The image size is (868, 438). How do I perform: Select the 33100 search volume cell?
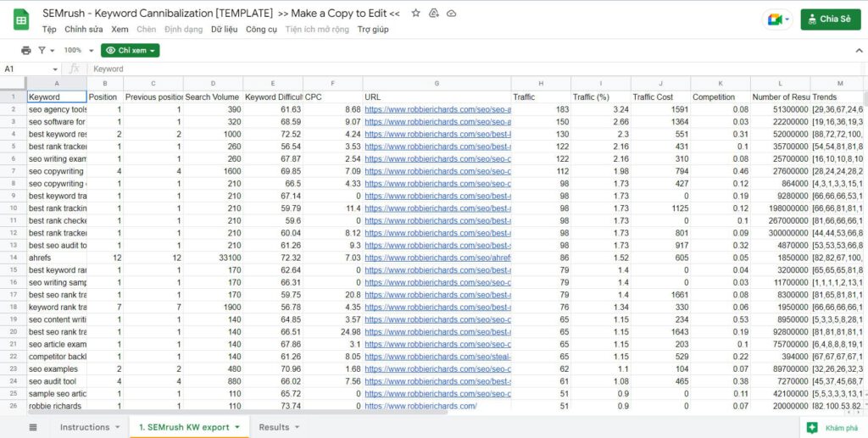tap(213, 258)
